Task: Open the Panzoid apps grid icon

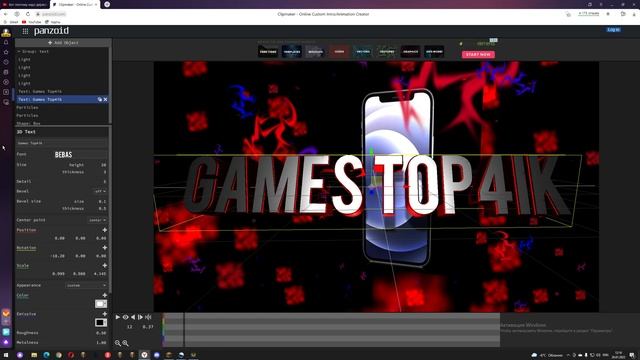Action: coord(25,31)
